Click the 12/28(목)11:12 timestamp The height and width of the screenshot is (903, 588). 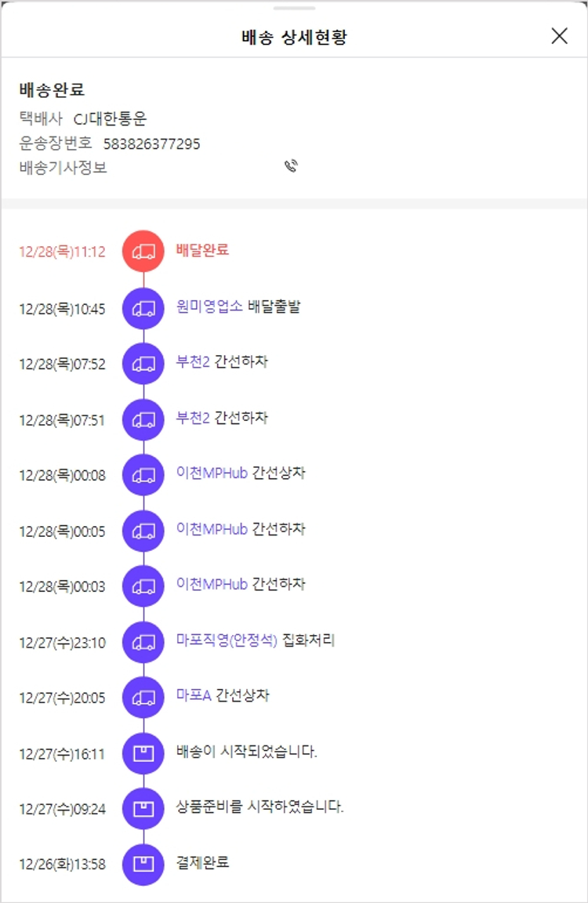click(x=62, y=252)
